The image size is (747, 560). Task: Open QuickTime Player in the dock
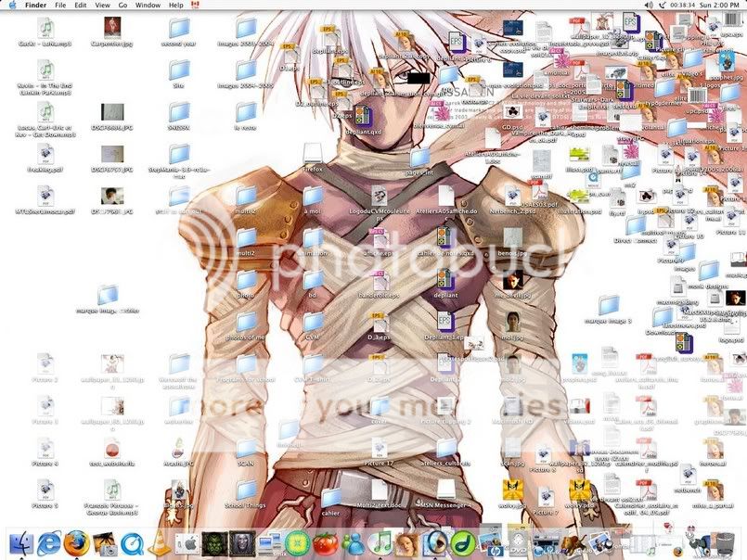coord(132,544)
